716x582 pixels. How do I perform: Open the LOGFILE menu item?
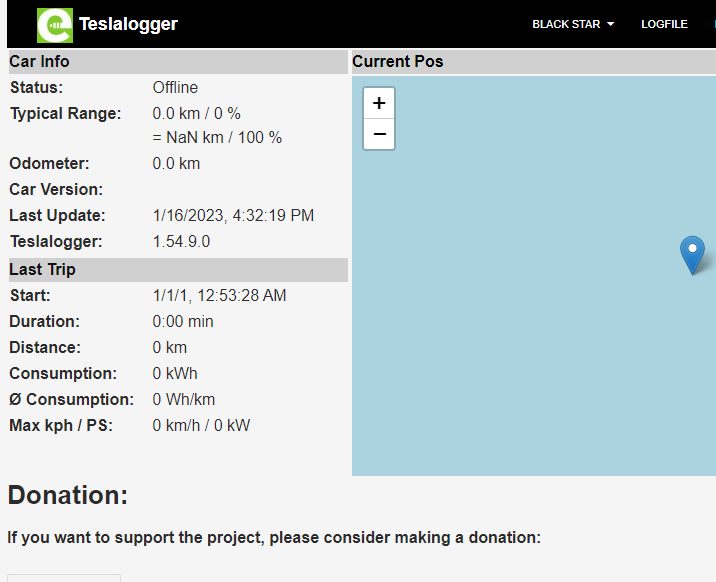click(x=664, y=24)
